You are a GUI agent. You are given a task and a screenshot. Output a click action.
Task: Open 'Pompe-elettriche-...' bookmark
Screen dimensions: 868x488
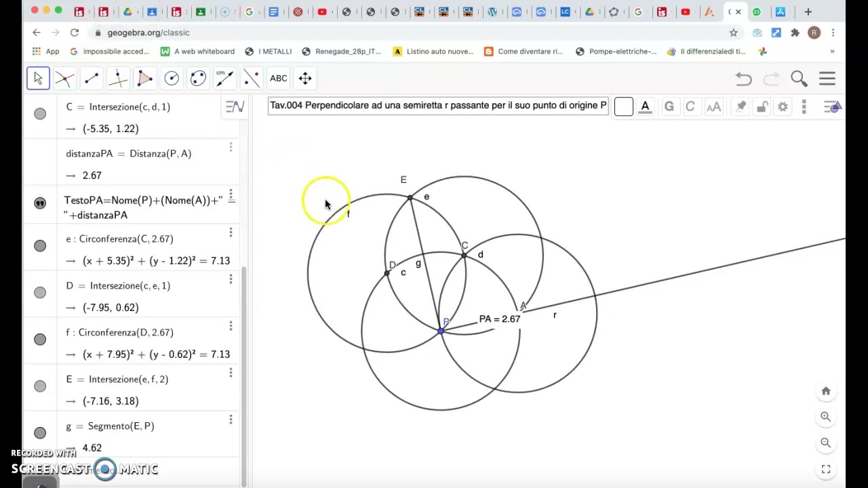point(616,52)
